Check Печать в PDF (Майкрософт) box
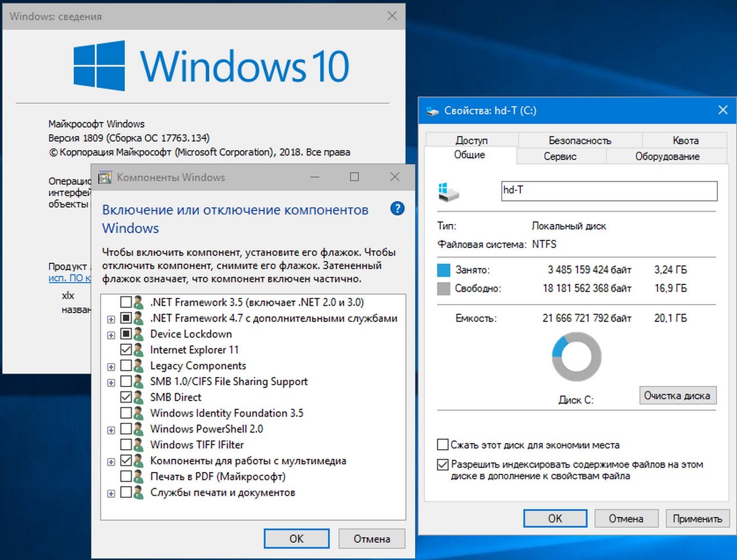The width and height of the screenshot is (737, 560). pyautogui.click(x=126, y=477)
